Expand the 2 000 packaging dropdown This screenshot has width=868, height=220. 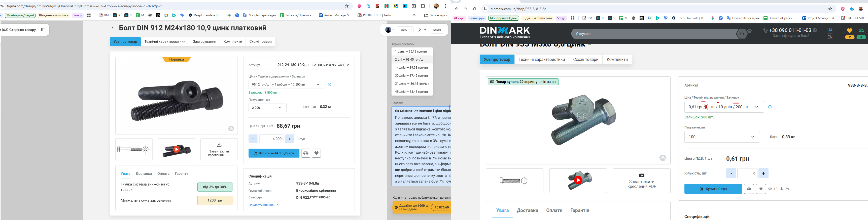267,108
